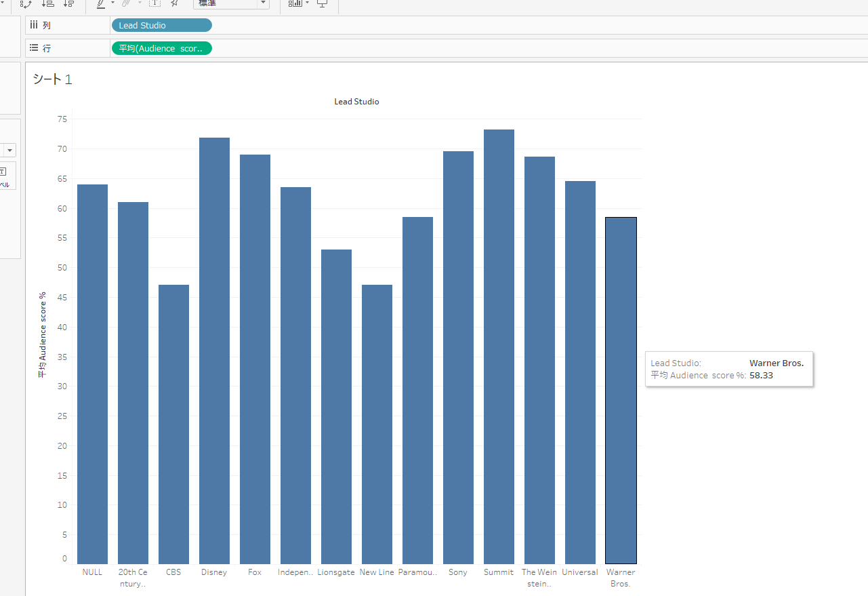
Task: Click the columns shelf icon beside 列
Action: tap(33, 25)
